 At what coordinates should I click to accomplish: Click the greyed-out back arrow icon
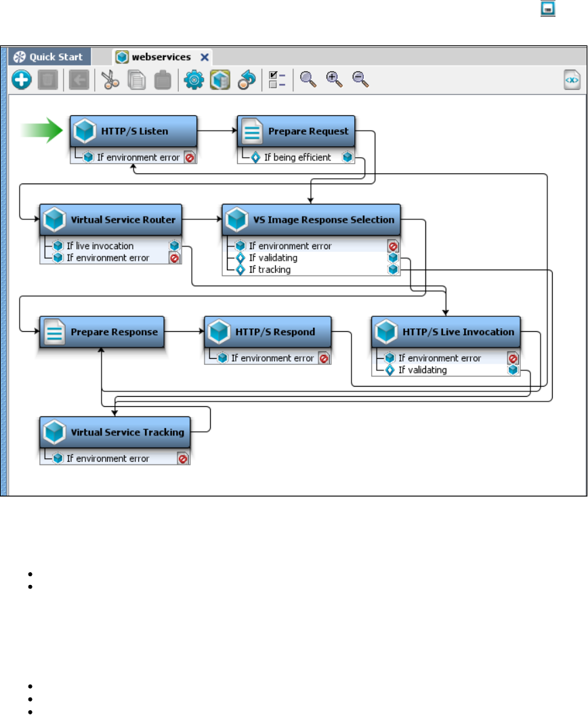pyautogui.click(x=79, y=80)
